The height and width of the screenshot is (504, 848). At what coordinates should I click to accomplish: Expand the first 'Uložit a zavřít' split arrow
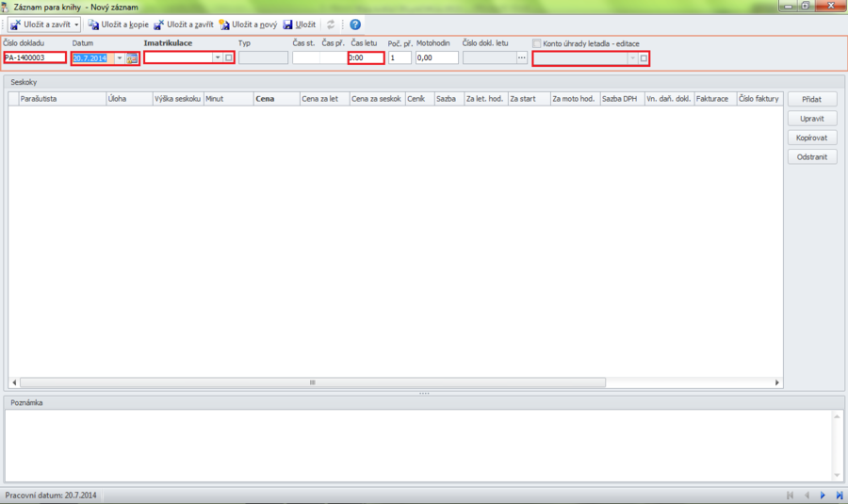tap(76, 24)
